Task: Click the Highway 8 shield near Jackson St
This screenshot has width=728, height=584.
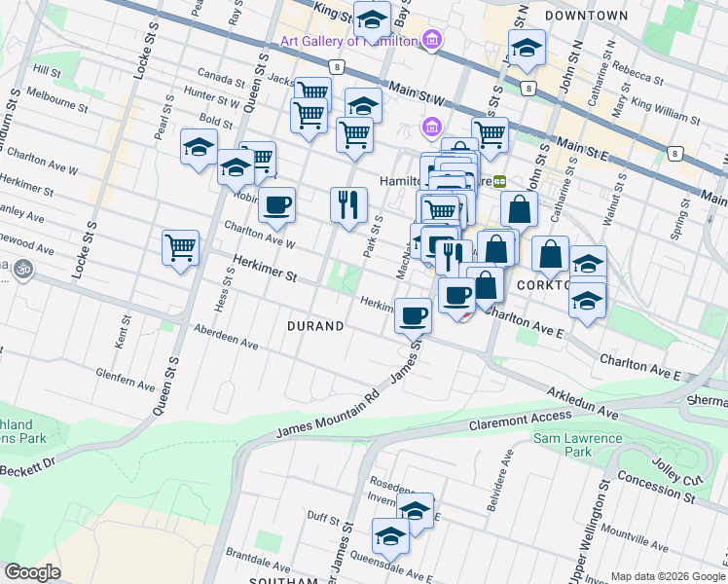Action: pos(337,67)
